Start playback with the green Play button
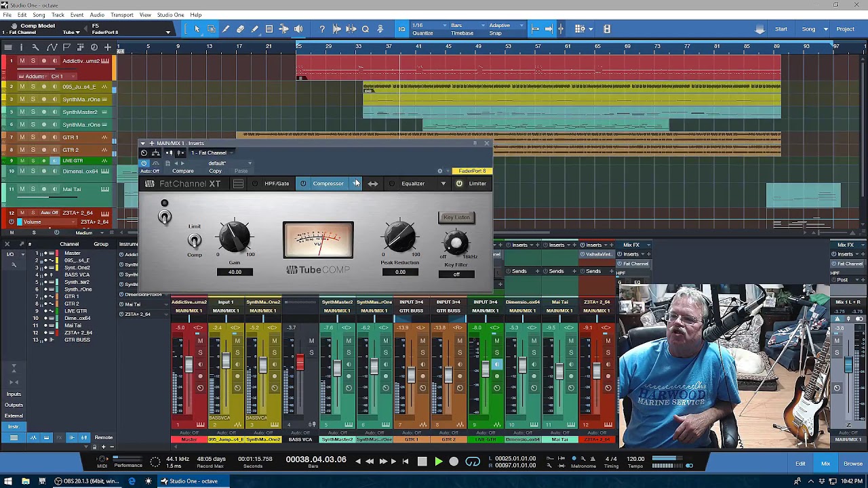The height and width of the screenshot is (488, 868). pyautogui.click(x=438, y=462)
